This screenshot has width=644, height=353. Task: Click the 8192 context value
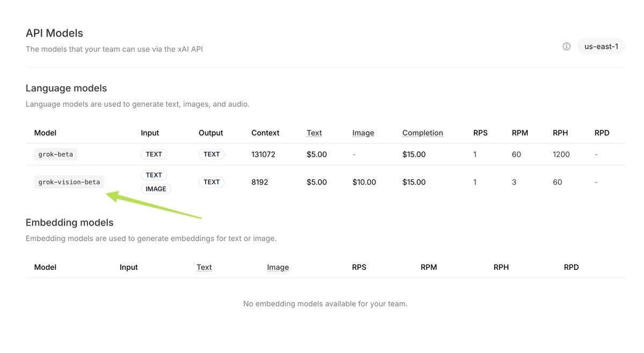[x=260, y=182]
